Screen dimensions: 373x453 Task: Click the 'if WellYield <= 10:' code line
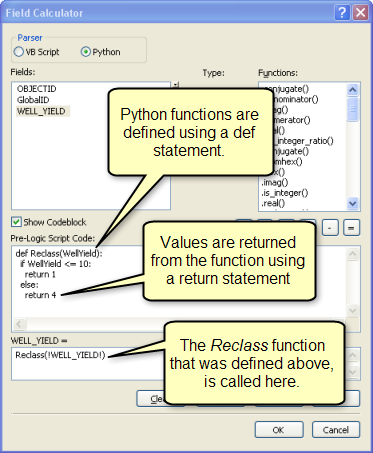55,264
